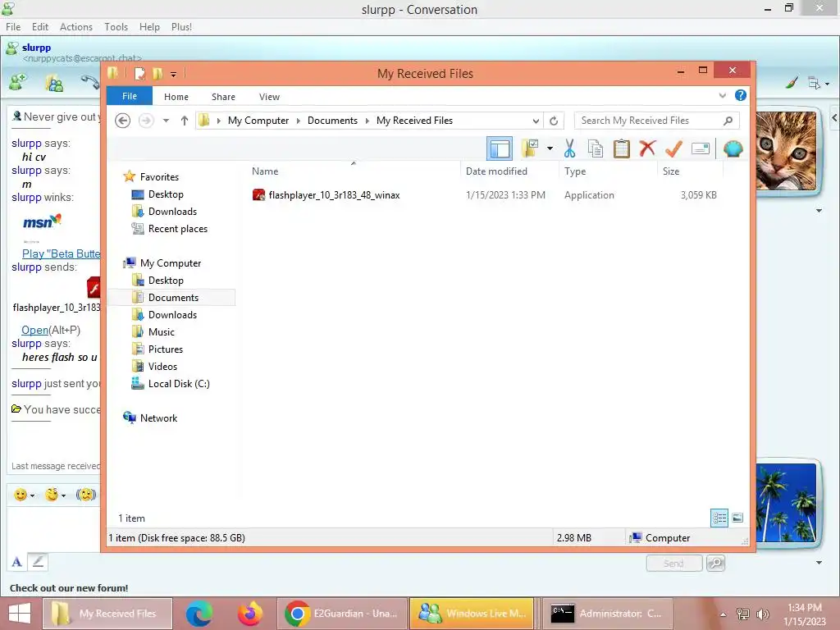Click the Search My Received Files field
Viewport: 840px width, 630px height.
coord(657,121)
